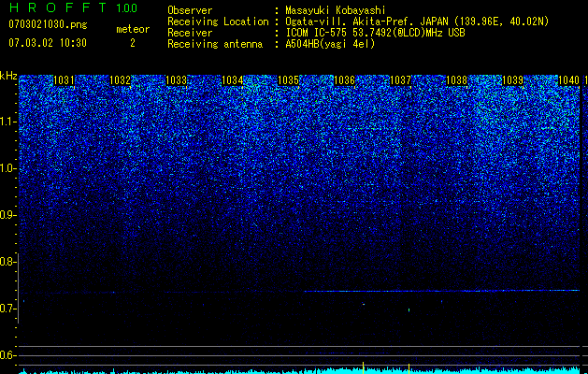Viewport: 588px width, 374px height.
Task: Click the 'Receiving antenna' label
Action: point(215,44)
